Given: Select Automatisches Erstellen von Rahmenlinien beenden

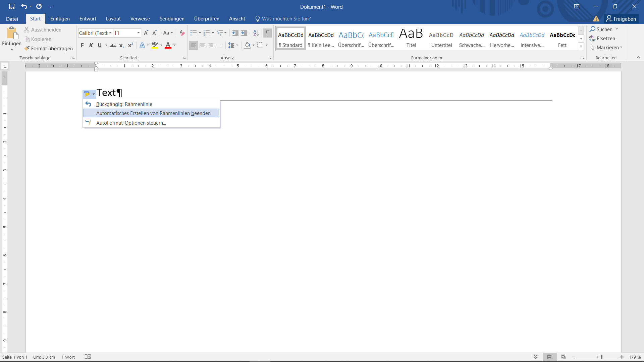Looking at the screenshot, I should coord(151,113).
